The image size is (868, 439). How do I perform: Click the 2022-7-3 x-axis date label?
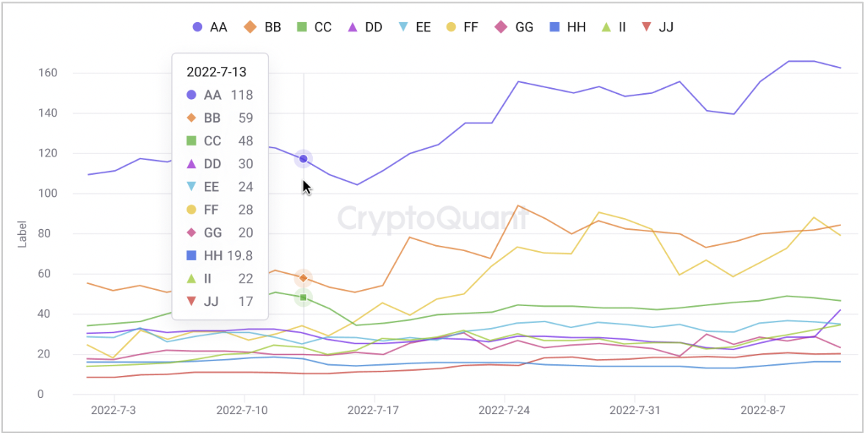[113, 410]
